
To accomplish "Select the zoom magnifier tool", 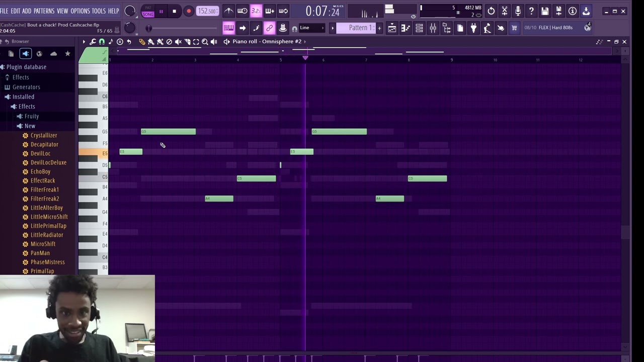I will tap(205, 42).
